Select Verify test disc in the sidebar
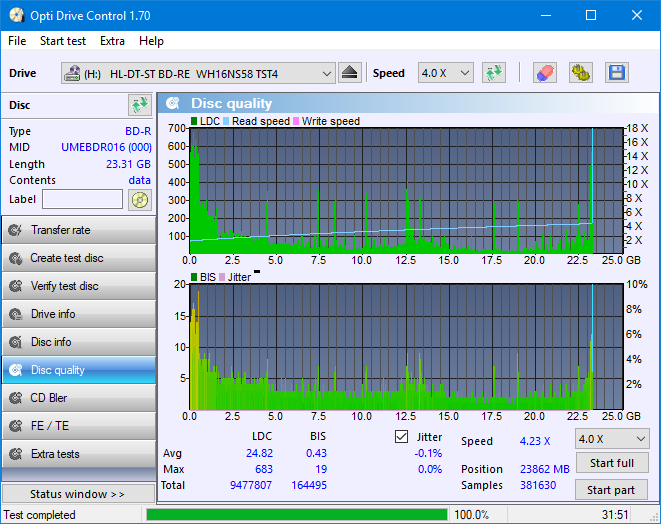Screen dimensions: 661x524 [79, 286]
